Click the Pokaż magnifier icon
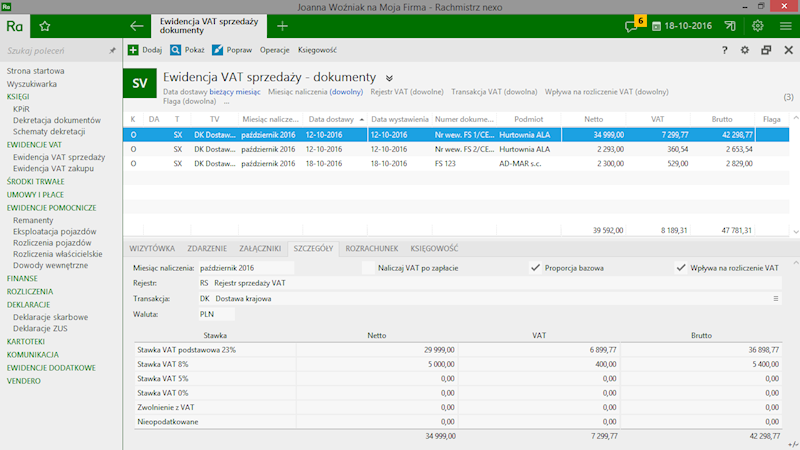This screenshot has width=800, height=450. coord(176,50)
